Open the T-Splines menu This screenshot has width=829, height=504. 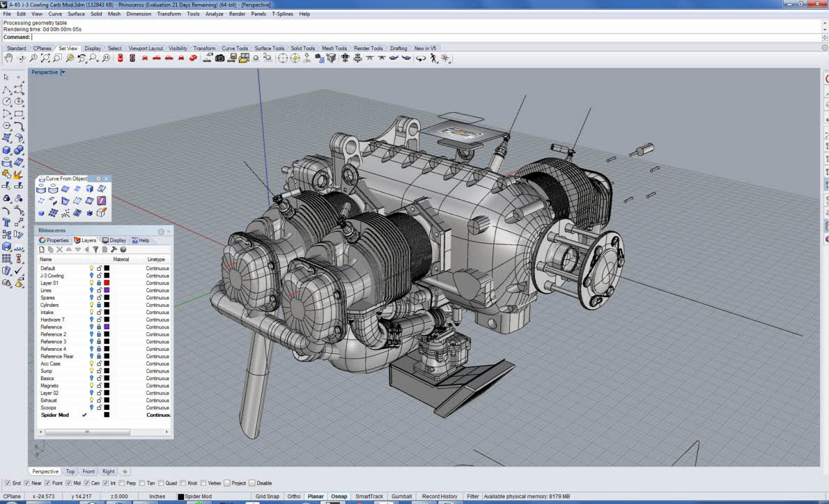click(x=282, y=14)
